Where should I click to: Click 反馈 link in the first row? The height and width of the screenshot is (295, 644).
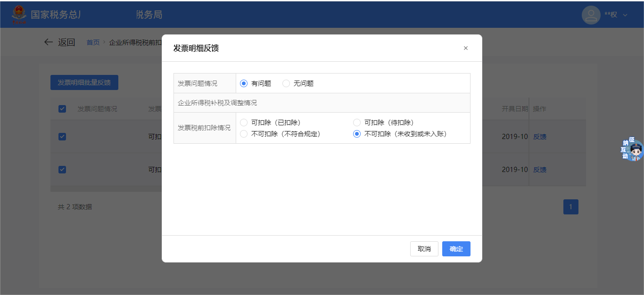click(x=540, y=137)
